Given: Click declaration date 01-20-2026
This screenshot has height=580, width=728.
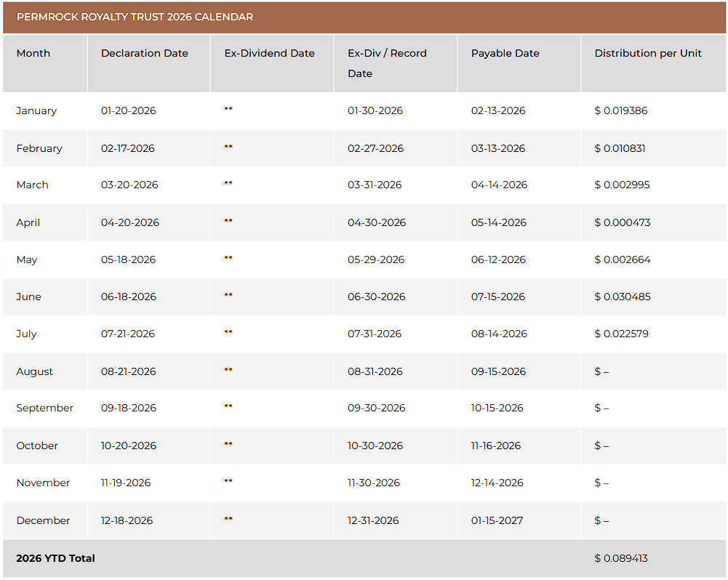Looking at the screenshot, I should click(x=129, y=111).
